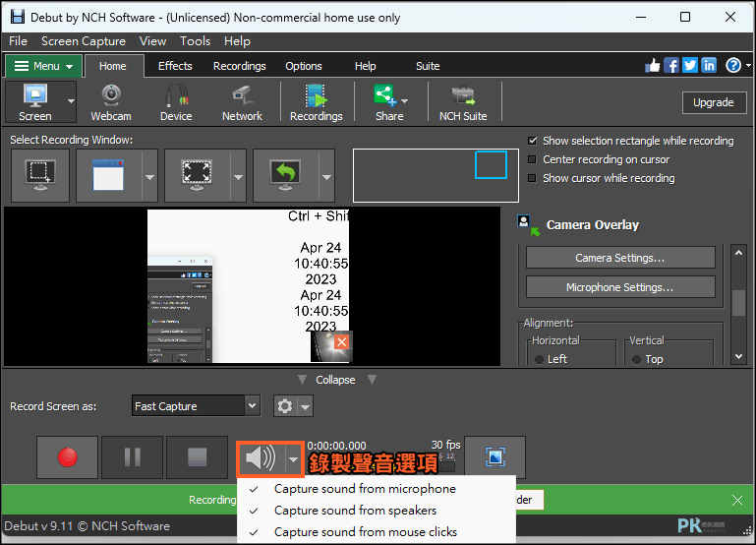The width and height of the screenshot is (756, 545).
Task: Click the Upgrade button
Action: [x=714, y=102]
